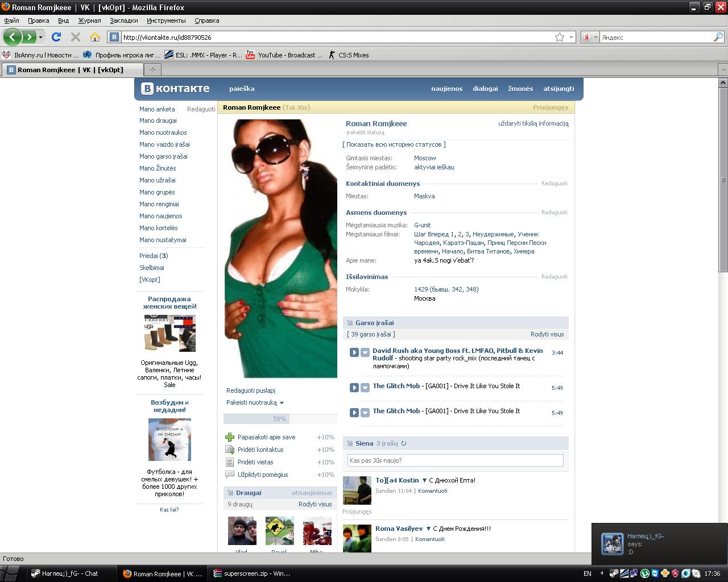Screen dimensions: 728x582
Task: Open the YouTube - Broadcast bookmark
Action: (x=283, y=55)
